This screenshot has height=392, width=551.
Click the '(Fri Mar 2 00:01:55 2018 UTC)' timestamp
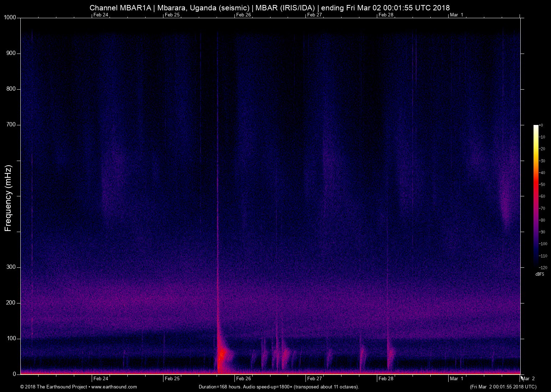pyautogui.click(x=503, y=387)
